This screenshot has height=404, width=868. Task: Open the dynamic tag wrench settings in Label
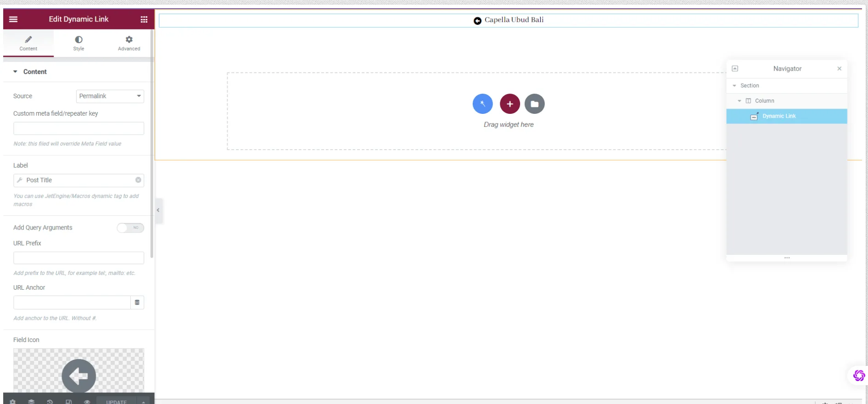(20, 180)
